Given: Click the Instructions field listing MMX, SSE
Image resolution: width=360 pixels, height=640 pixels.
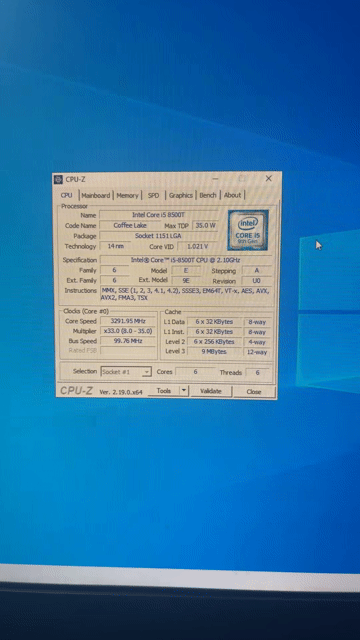Looking at the screenshot, I should click(186, 294).
